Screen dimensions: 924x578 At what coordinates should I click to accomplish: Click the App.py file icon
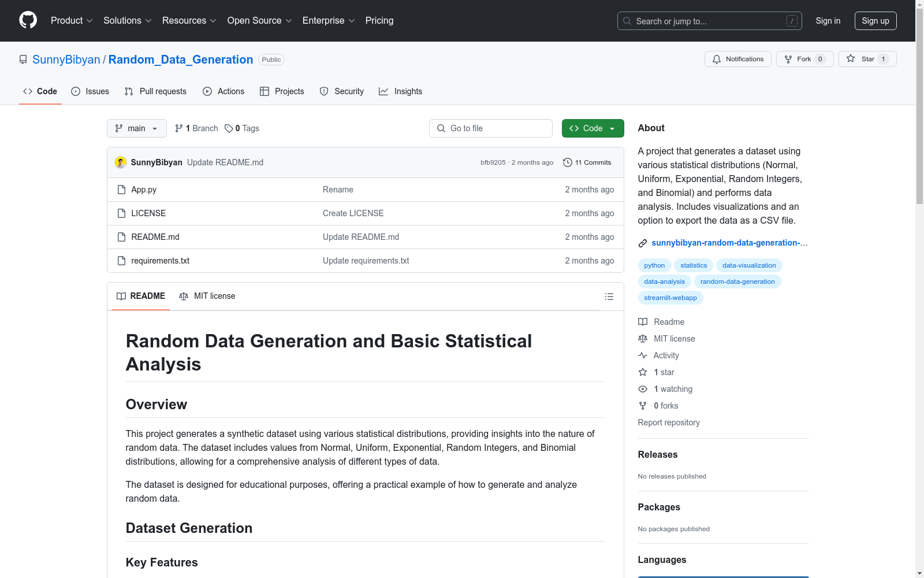pos(121,190)
